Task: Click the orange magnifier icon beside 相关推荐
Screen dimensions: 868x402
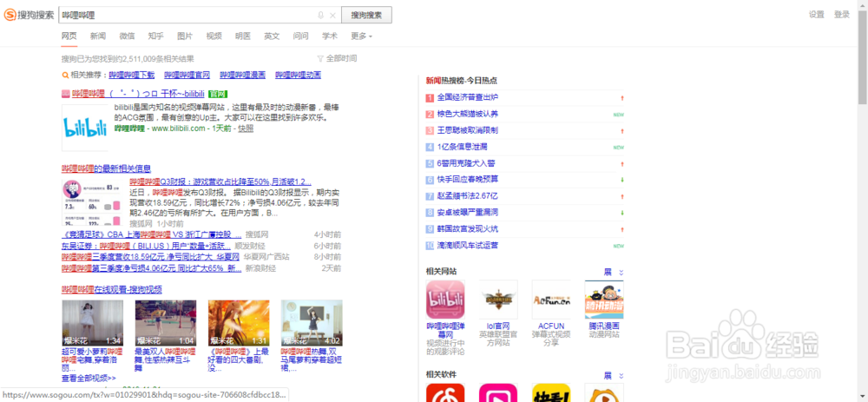Action: tap(65, 75)
